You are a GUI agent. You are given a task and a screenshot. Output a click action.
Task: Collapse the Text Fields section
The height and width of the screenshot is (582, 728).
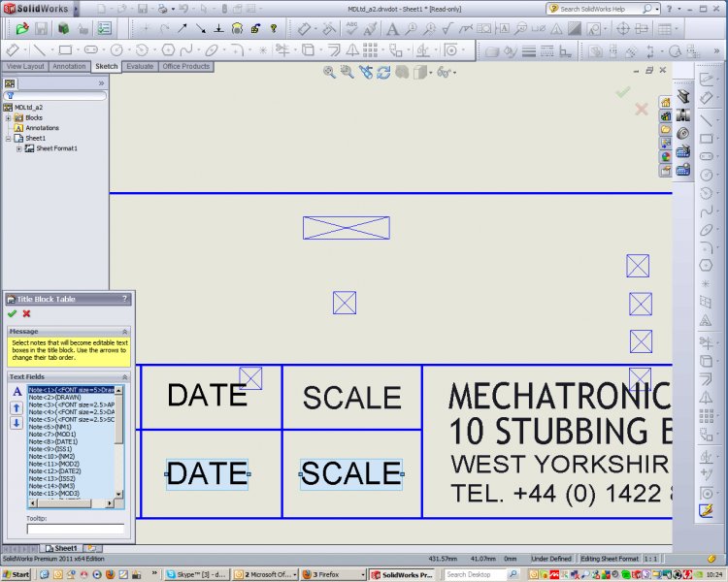pyautogui.click(x=124, y=377)
